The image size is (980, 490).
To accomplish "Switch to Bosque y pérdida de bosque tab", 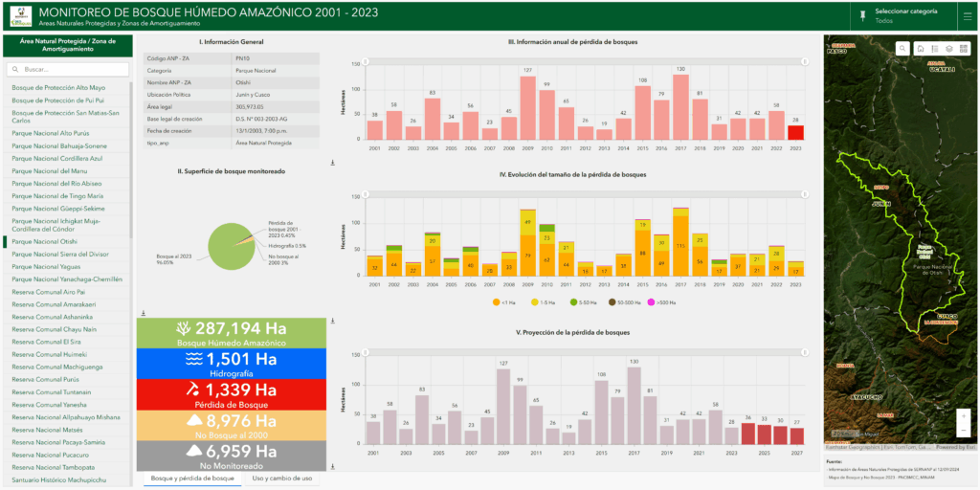I will [x=192, y=479].
